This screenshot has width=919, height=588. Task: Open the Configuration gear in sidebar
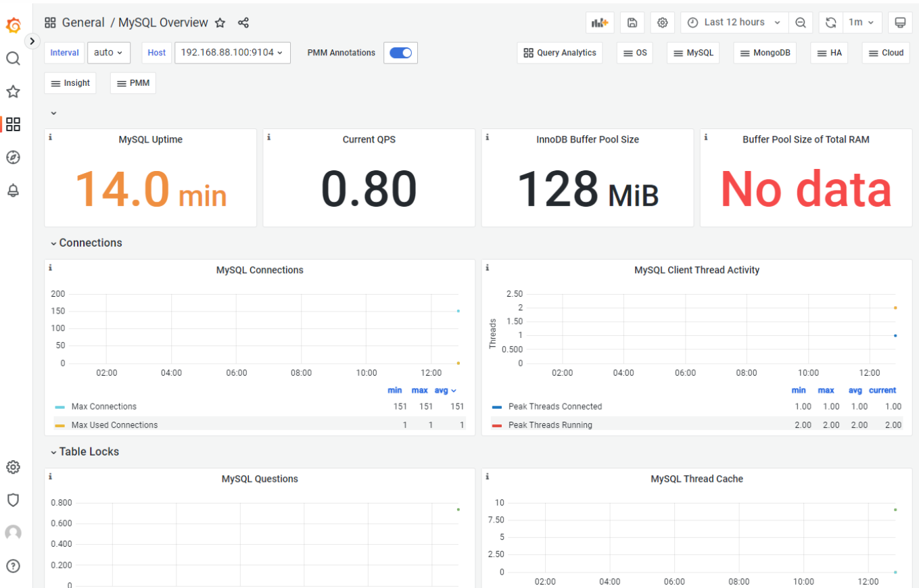pyautogui.click(x=13, y=467)
